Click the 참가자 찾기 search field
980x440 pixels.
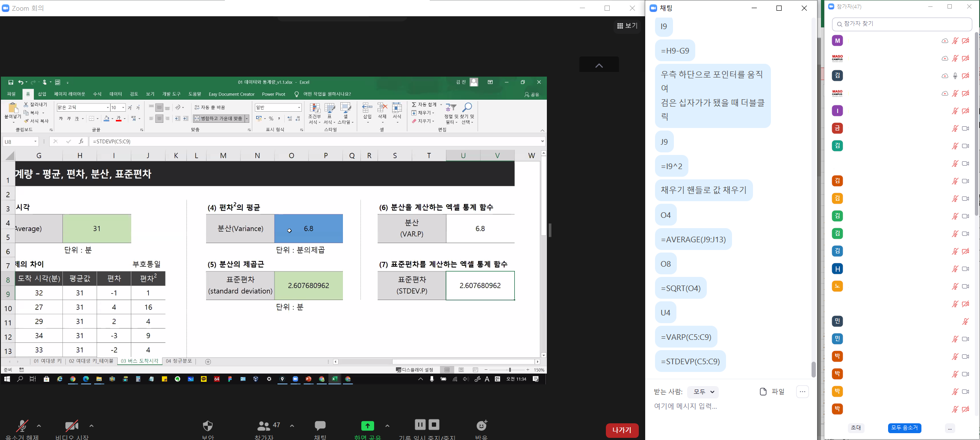tap(902, 24)
